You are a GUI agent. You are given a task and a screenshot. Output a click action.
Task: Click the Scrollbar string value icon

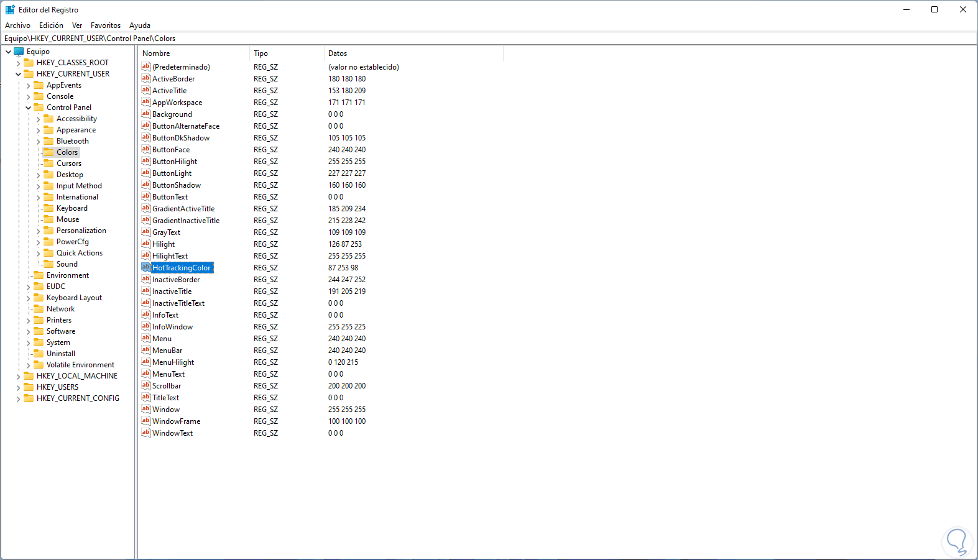click(x=146, y=385)
